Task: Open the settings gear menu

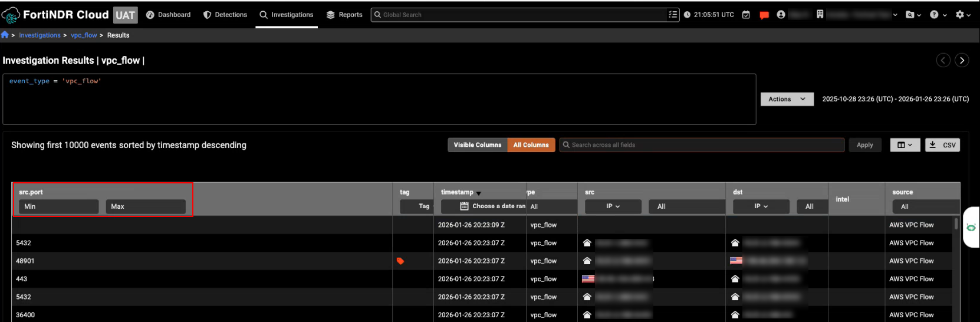Action: [x=963, y=15]
